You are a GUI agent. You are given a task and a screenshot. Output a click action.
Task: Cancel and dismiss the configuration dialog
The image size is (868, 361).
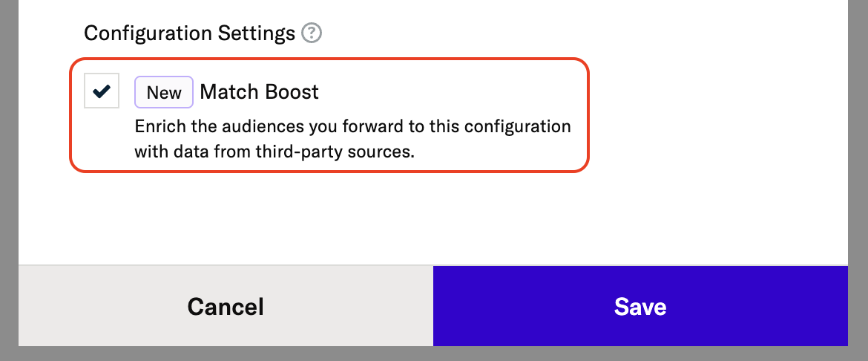tap(226, 306)
